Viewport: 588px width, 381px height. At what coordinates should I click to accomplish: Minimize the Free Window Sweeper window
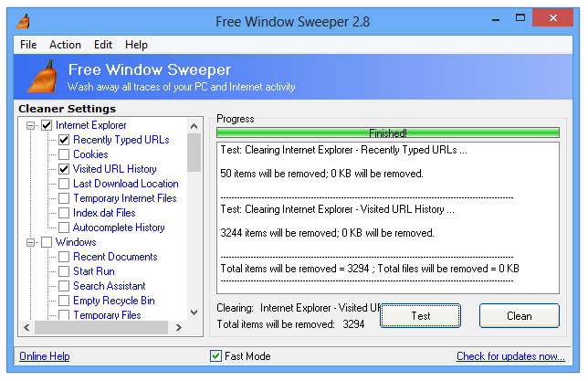coord(496,18)
